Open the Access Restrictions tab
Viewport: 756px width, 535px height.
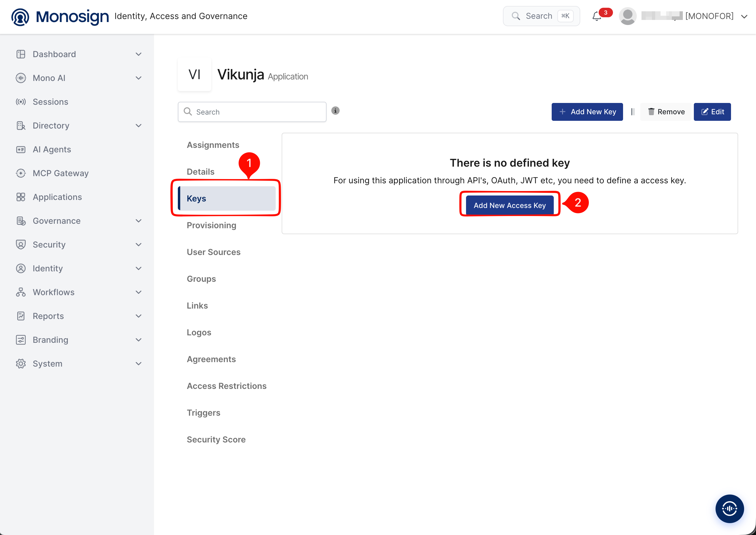[227, 386]
